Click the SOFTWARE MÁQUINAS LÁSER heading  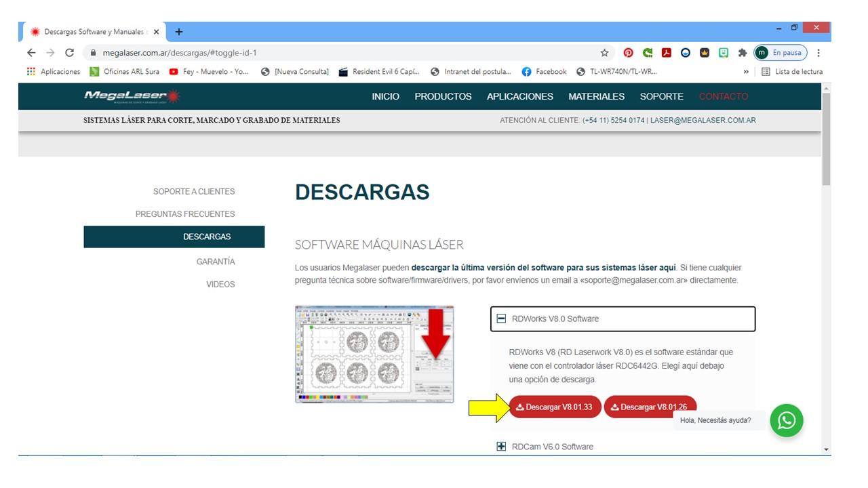pos(379,245)
